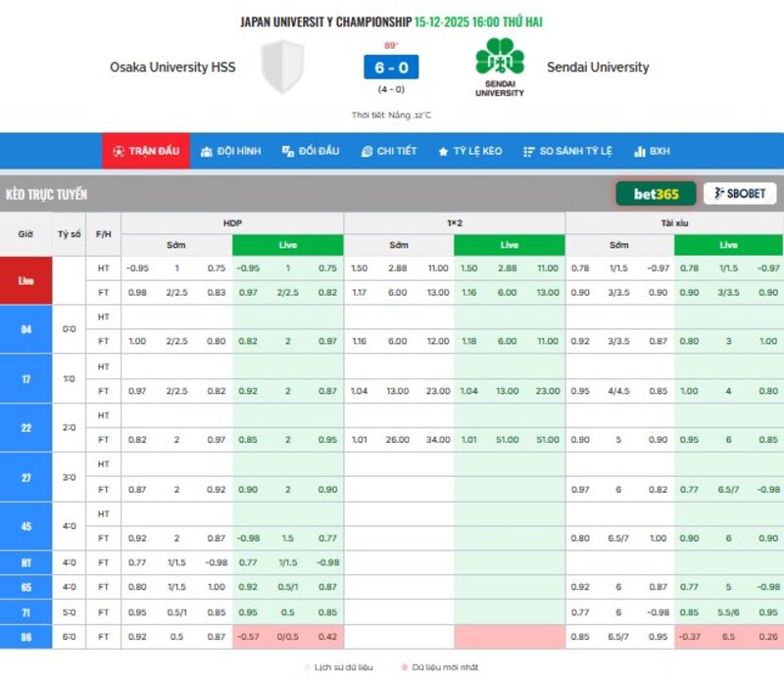
Task: Go to the Chi Tiết tab
Action: [x=389, y=151]
